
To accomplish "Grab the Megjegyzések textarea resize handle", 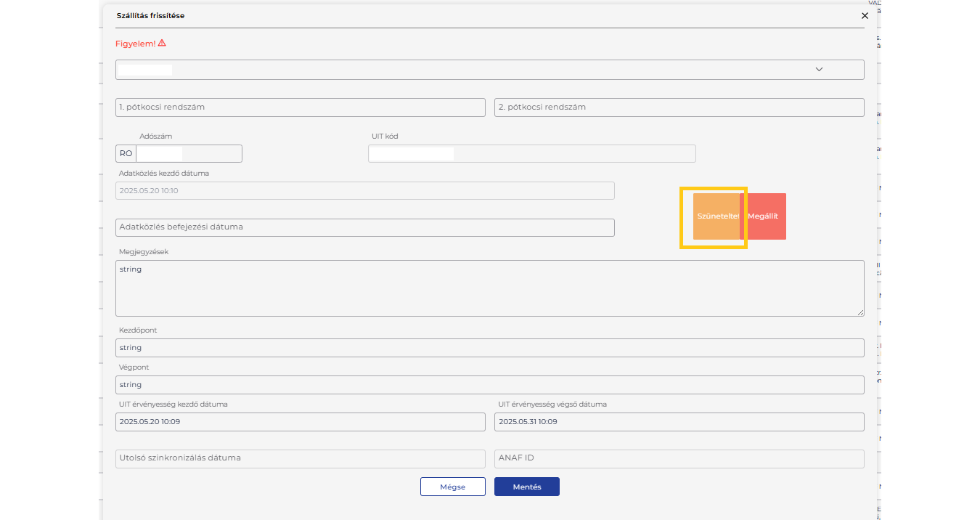I will pyautogui.click(x=860, y=312).
